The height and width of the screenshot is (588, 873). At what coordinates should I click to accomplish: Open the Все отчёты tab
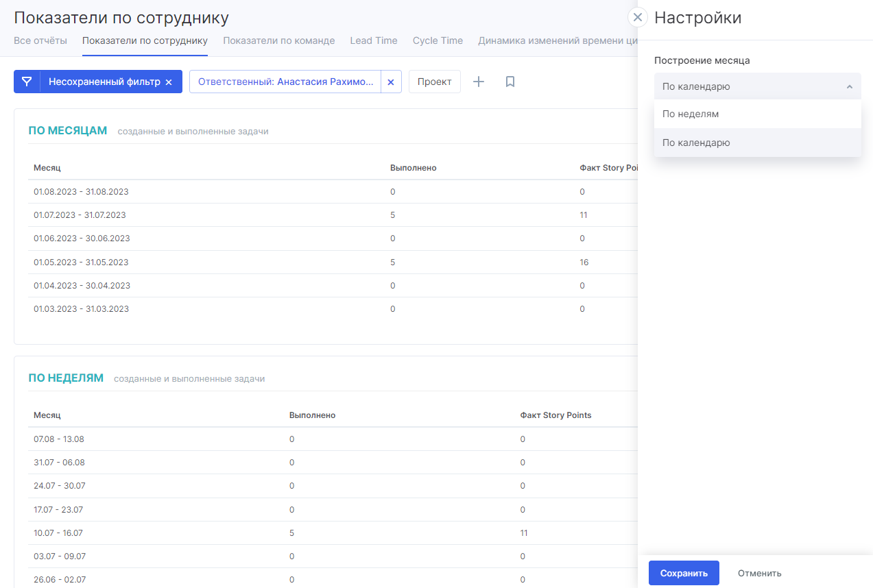(40, 40)
